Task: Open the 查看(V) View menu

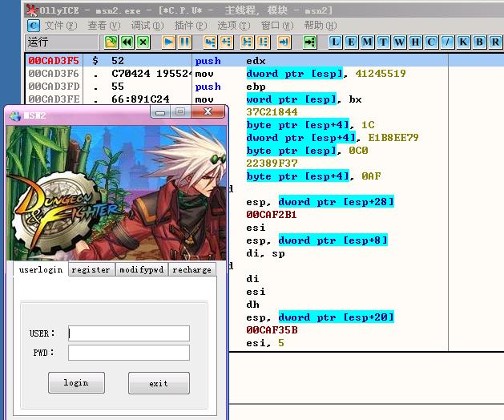Action: coord(104,26)
